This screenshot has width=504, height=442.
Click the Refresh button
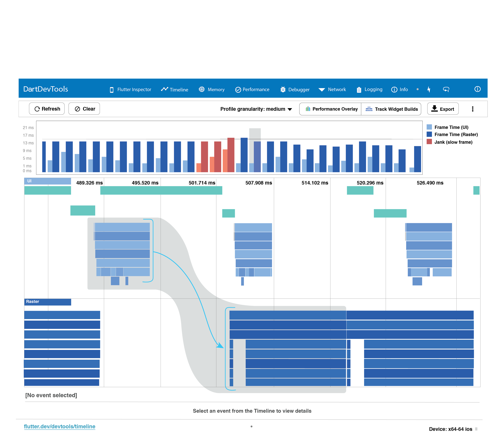tap(47, 109)
